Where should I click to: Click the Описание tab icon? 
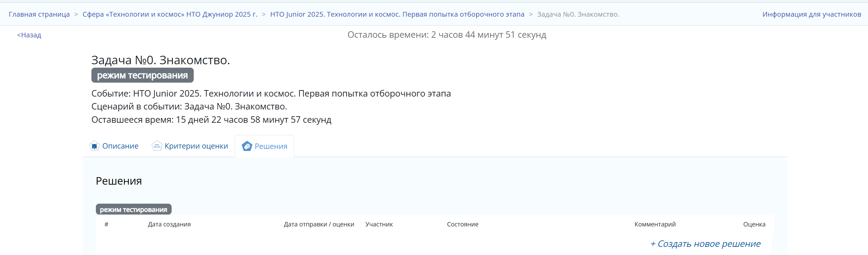coord(94,146)
